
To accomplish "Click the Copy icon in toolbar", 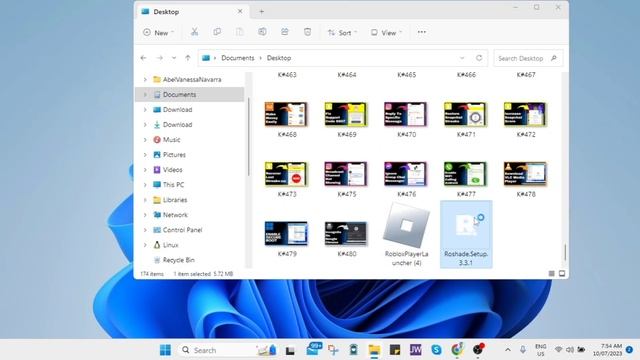I will click(x=217, y=32).
